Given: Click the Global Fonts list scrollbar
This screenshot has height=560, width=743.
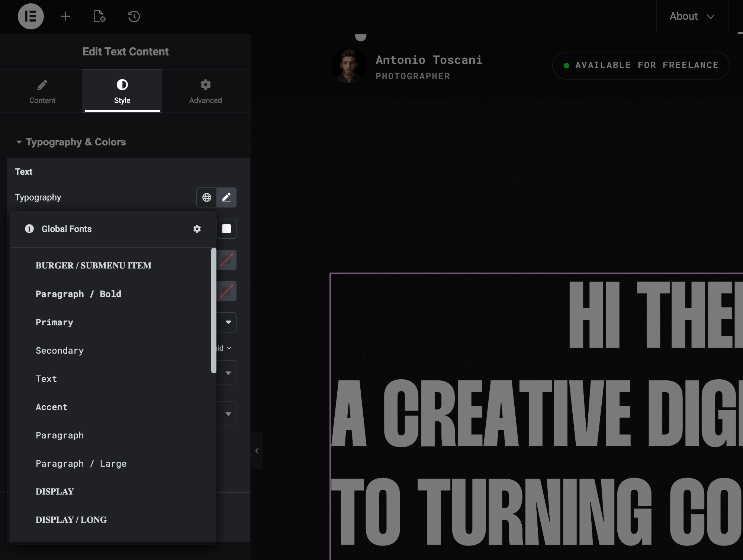Looking at the screenshot, I should (214, 310).
